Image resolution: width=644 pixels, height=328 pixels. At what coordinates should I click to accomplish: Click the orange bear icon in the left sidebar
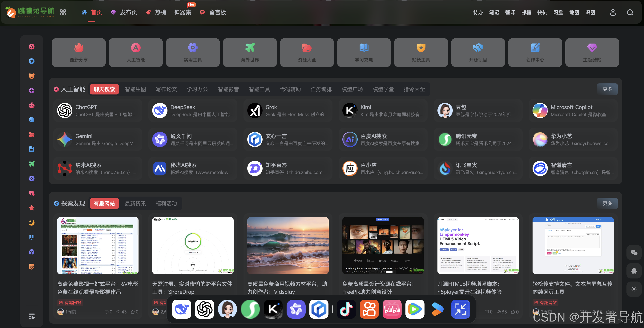pyautogui.click(x=31, y=76)
